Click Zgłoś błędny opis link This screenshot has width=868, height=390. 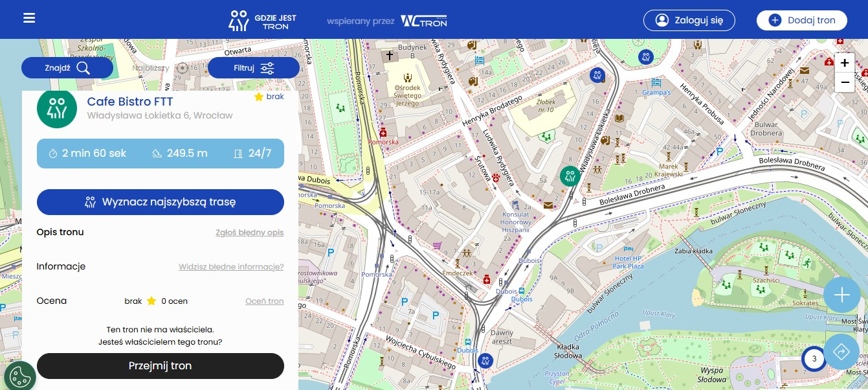[x=249, y=233]
